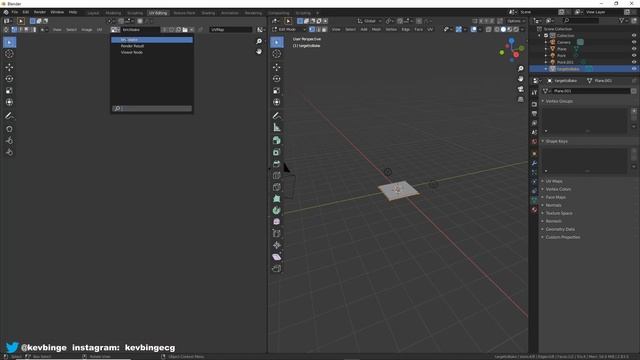Image resolution: width=640 pixels, height=360 pixels.
Task: Add a vertex group with plus button
Action: point(634,111)
